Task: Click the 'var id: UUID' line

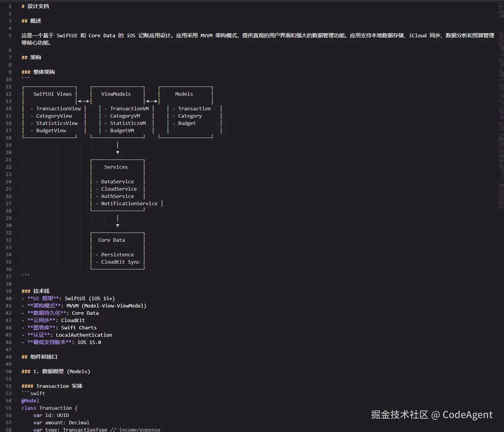Action: tap(51, 415)
